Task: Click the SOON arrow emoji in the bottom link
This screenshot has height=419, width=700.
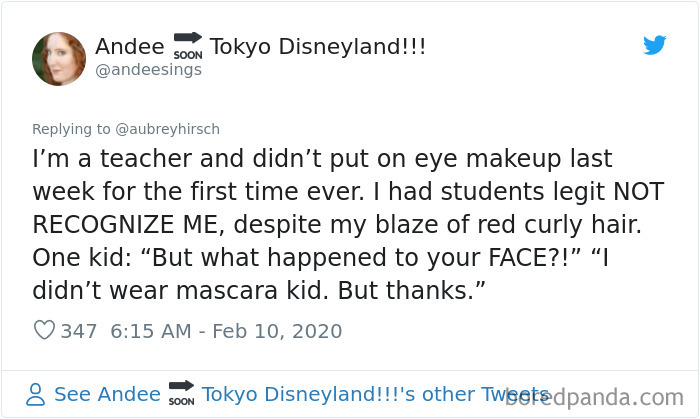Action: click(181, 394)
